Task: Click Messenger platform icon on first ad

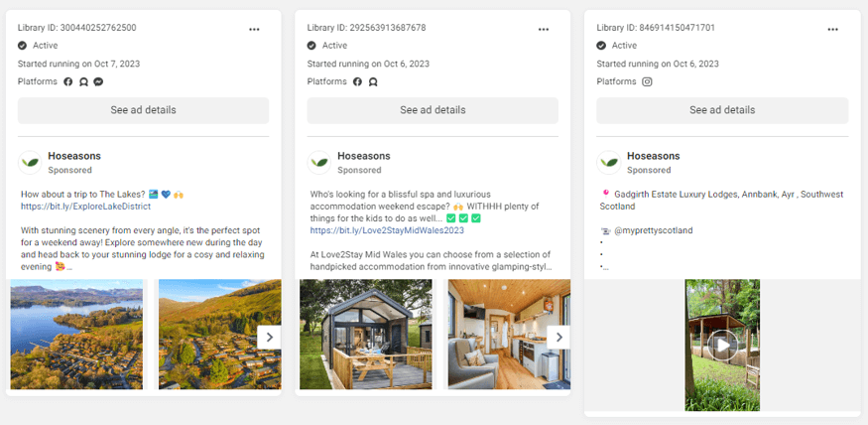Action: tap(98, 81)
